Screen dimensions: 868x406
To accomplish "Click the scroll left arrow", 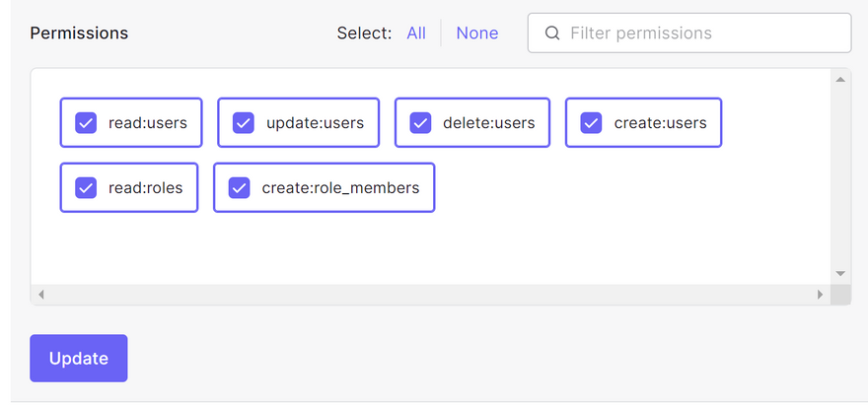I will pyautogui.click(x=40, y=294).
